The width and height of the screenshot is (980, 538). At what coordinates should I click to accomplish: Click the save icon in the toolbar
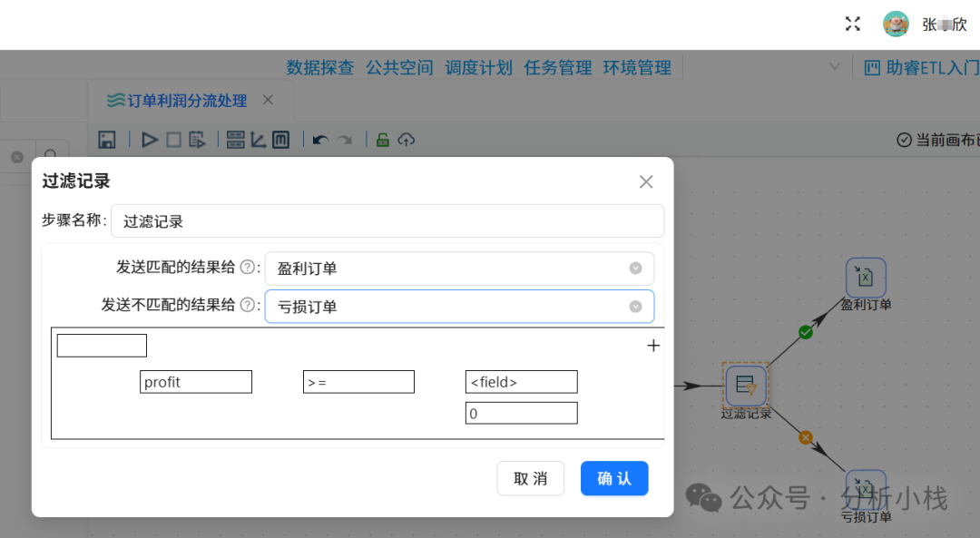(x=107, y=140)
